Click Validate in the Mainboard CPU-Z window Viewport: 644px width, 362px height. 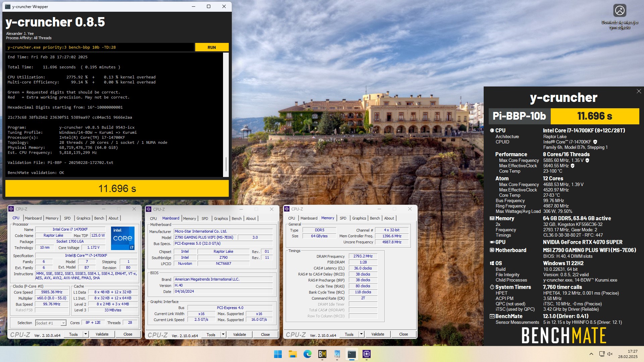point(239,335)
